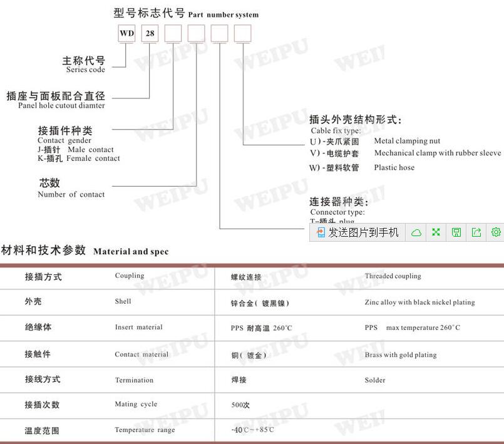The image size is (504, 444).
Task: Click the 'Coupling' table cell
Action: point(130,276)
